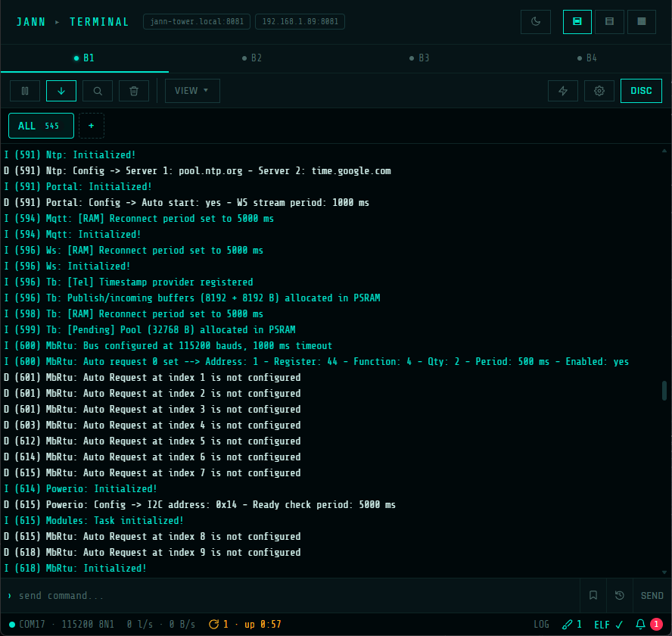Open log search magnifier
Image resolution: width=672 pixels, height=636 pixels.
click(x=98, y=91)
